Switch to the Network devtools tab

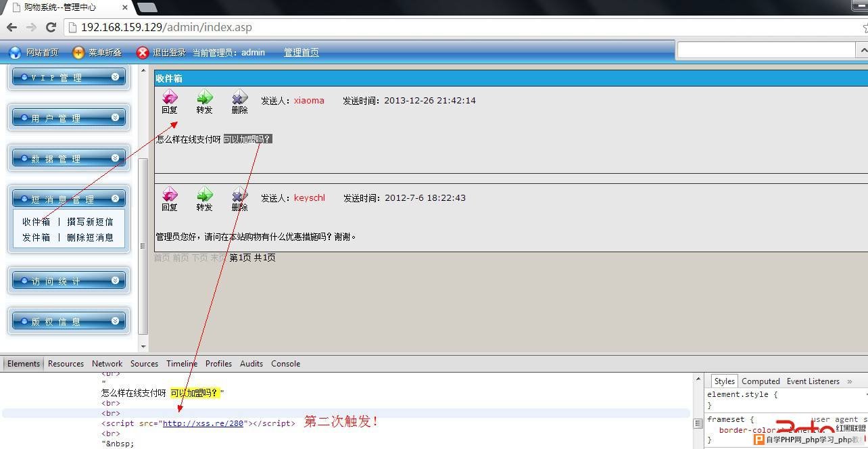107,364
